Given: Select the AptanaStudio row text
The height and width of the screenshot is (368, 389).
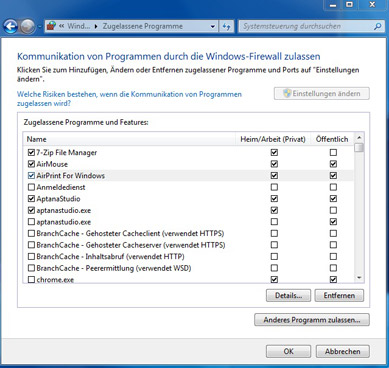Looking at the screenshot, I should click(x=58, y=199).
